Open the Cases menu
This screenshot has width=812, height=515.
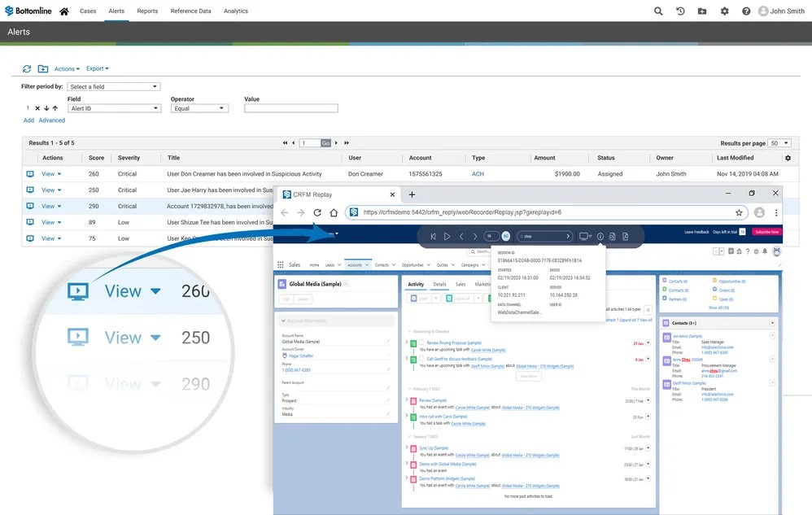pos(88,11)
